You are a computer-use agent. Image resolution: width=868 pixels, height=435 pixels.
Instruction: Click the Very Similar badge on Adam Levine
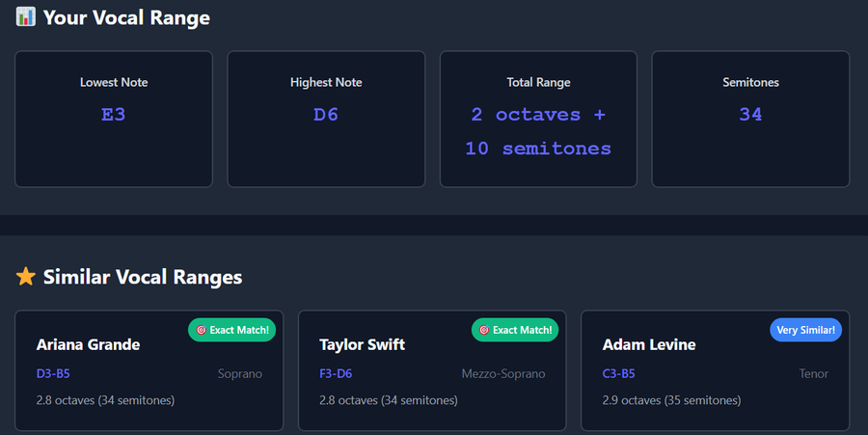806,331
